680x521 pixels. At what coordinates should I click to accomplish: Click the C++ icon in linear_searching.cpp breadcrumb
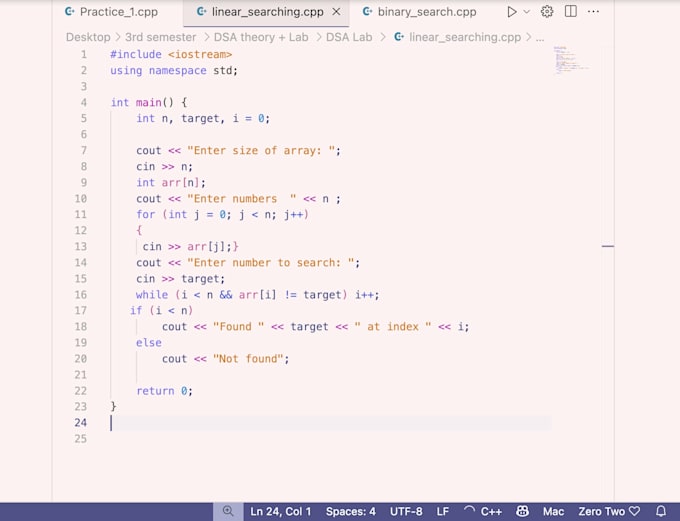[x=399, y=37]
